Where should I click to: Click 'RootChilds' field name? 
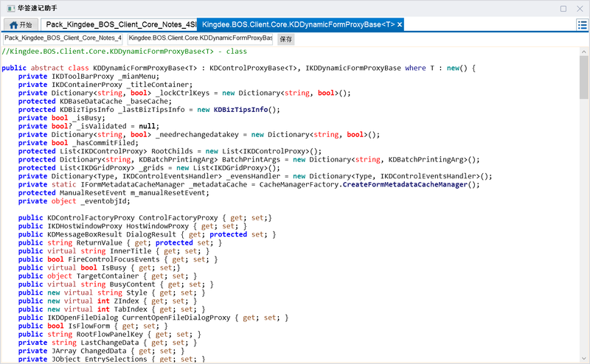(x=172, y=151)
